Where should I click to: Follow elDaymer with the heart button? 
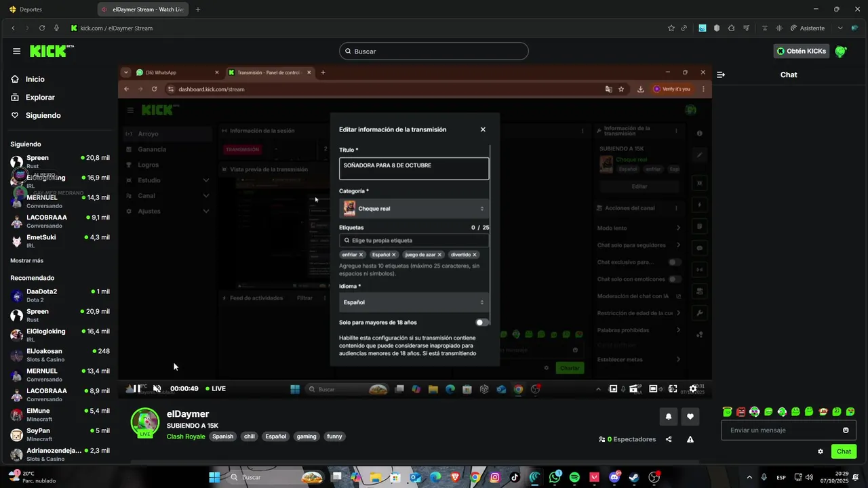tap(690, 417)
